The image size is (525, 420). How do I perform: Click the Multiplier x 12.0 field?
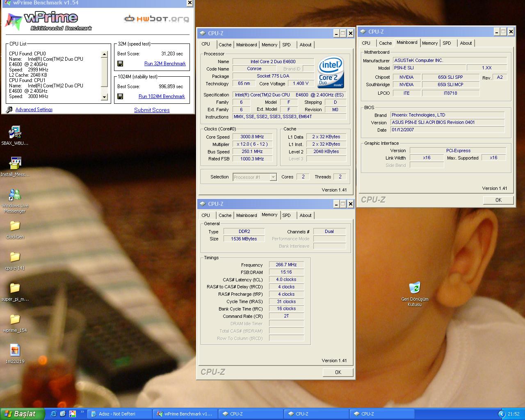[x=252, y=144]
